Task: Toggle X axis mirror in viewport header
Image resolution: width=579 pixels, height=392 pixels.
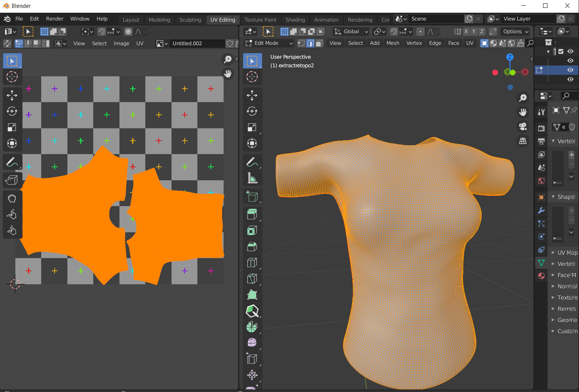Action: [466, 31]
